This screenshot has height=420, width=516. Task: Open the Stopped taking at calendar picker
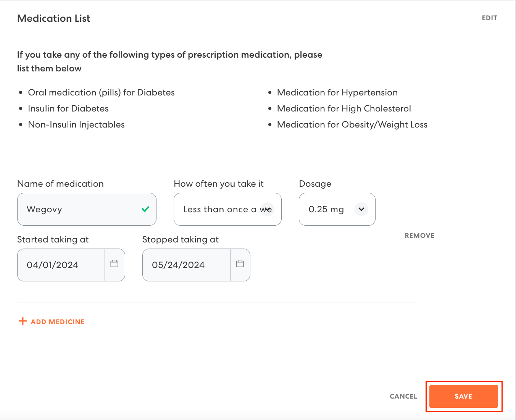pos(240,265)
